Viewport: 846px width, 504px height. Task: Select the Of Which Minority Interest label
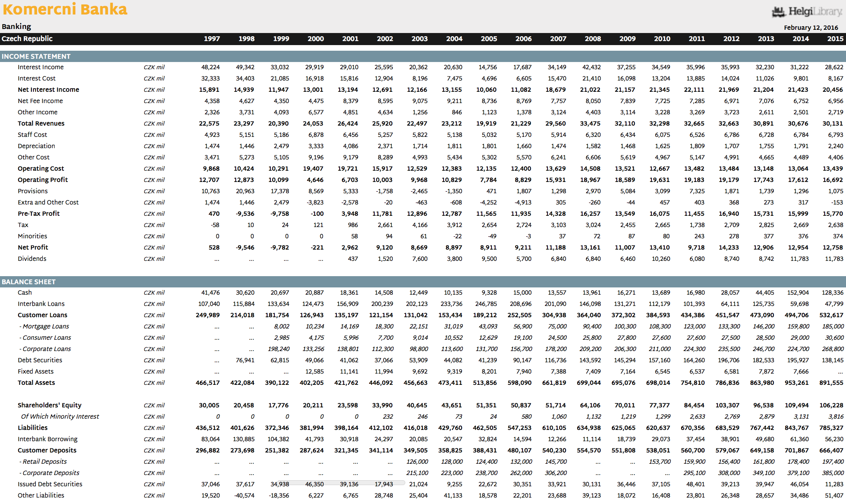coord(60,417)
